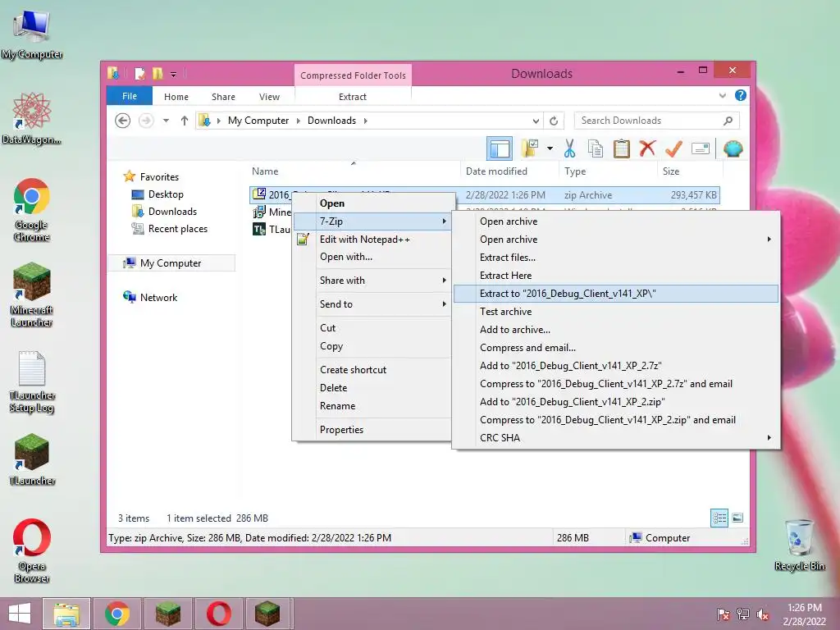Click the Up one level arrow
The width and height of the screenshot is (840, 630).
[x=185, y=121]
